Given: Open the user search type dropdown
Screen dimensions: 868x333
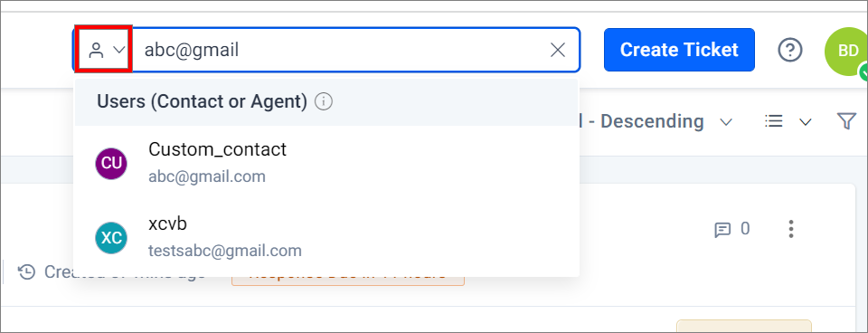Looking at the screenshot, I should (105, 49).
